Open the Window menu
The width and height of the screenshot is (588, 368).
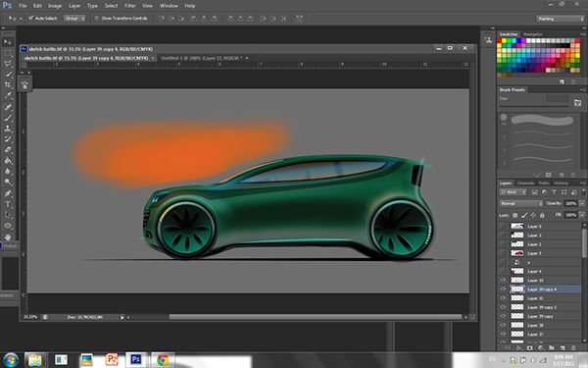pyautogui.click(x=169, y=6)
